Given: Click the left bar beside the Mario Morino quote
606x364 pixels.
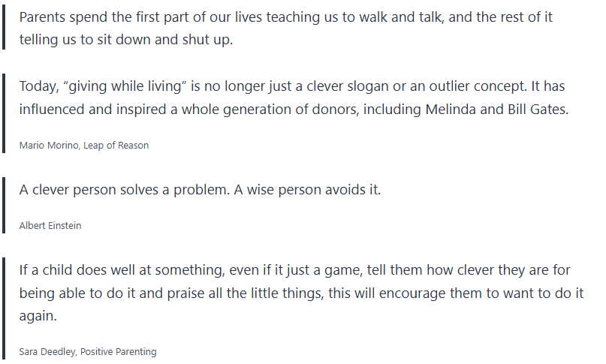Looking at the screenshot, I should coord(4,113).
